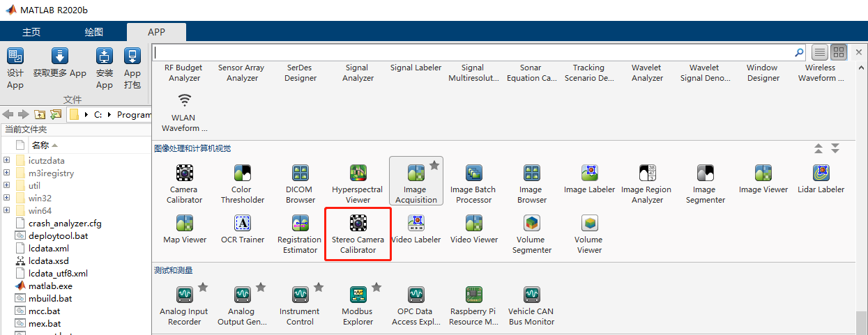Launch WLAN Waveform Generator

(x=185, y=111)
